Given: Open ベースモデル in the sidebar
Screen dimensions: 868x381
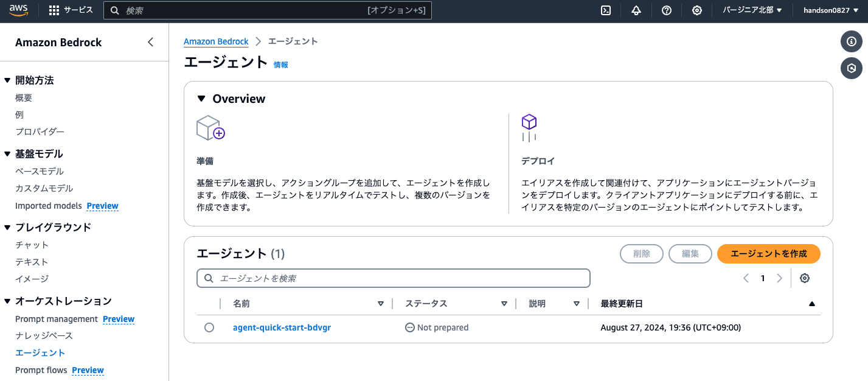Looking at the screenshot, I should coord(40,172).
